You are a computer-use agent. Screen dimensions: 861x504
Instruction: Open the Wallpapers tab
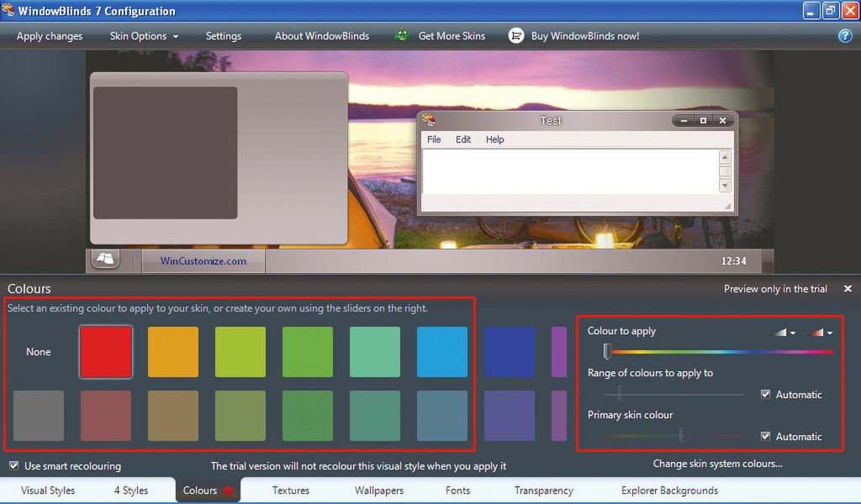379,491
